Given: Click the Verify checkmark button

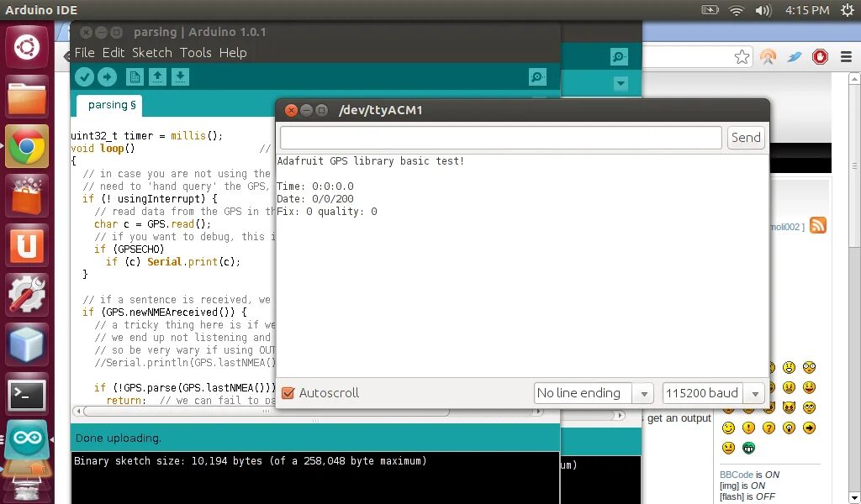Looking at the screenshot, I should point(85,76).
